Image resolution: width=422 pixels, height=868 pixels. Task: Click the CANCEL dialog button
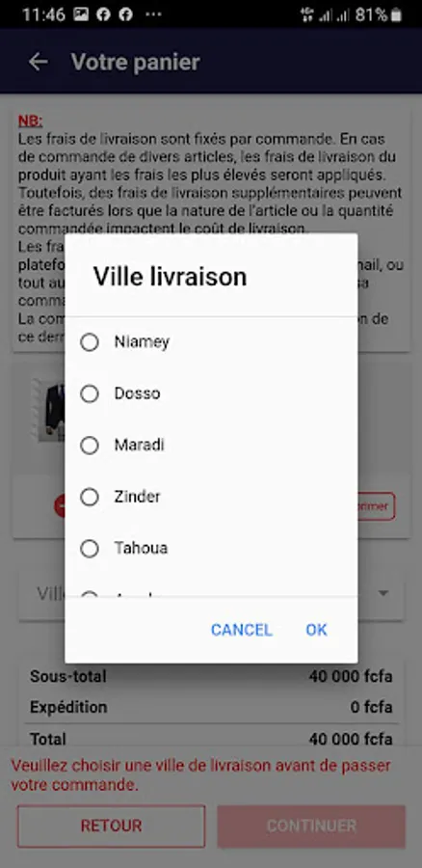(241, 630)
